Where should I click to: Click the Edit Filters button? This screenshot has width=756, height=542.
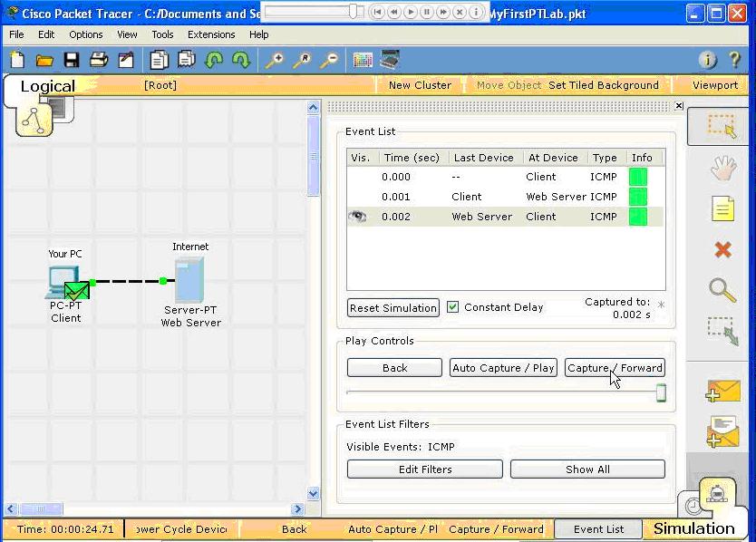(x=425, y=469)
